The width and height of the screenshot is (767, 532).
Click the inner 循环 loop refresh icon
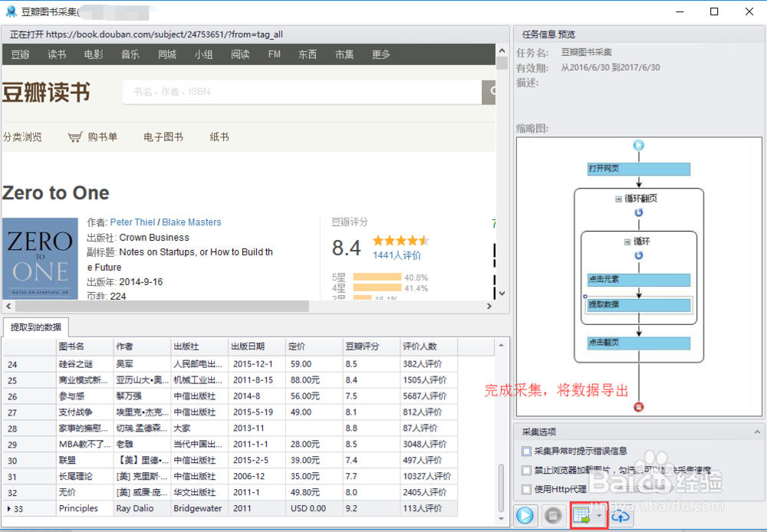[x=638, y=255]
